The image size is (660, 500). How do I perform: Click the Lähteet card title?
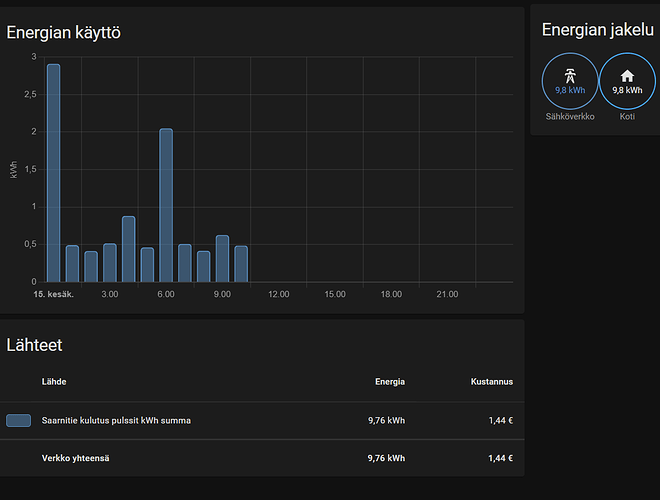34,345
